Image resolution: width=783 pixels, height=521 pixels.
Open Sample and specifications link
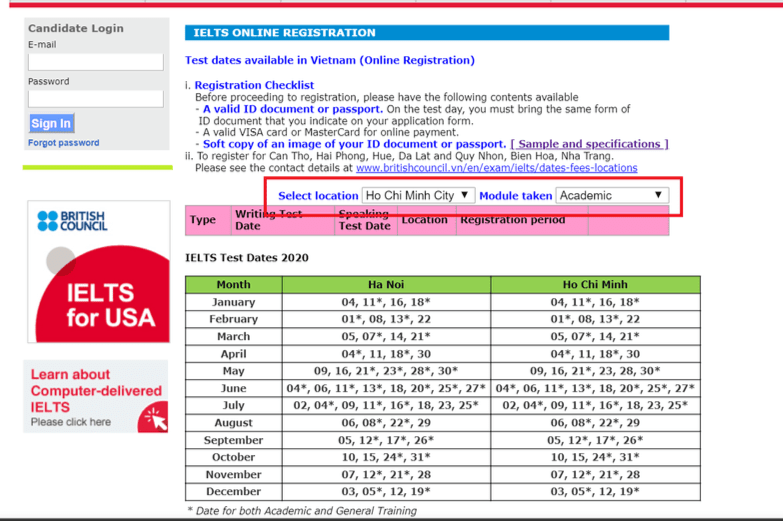[x=589, y=144]
